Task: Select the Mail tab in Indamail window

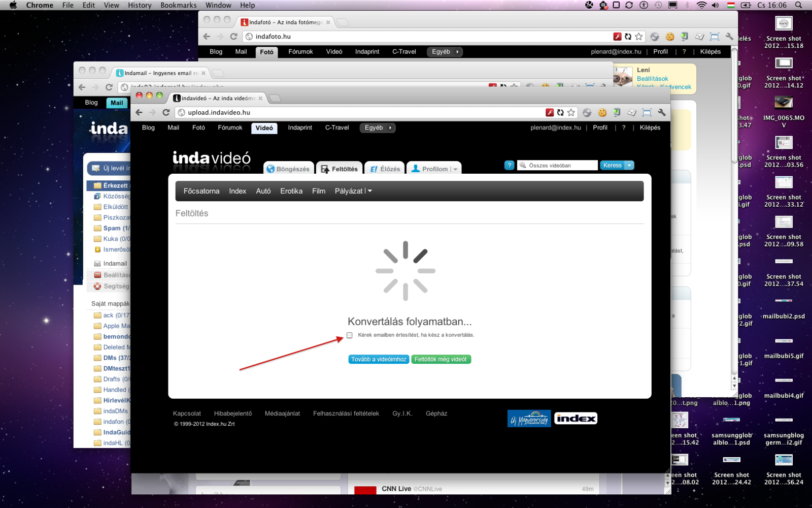Action: point(117,103)
